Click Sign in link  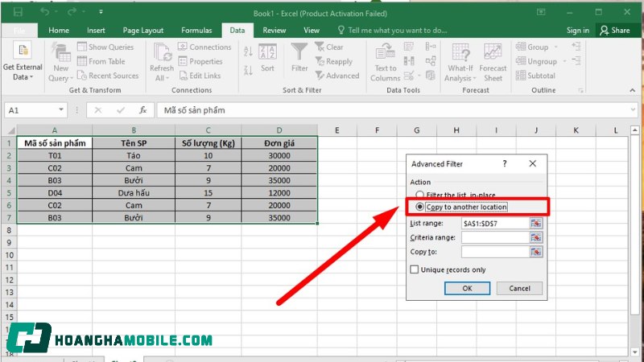tap(577, 31)
